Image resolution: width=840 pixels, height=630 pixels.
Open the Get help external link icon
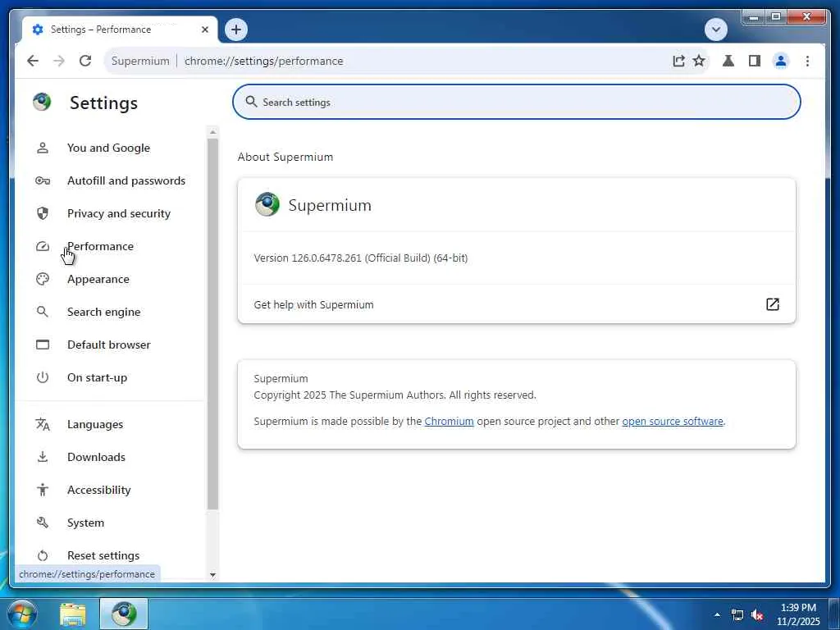[772, 304]
